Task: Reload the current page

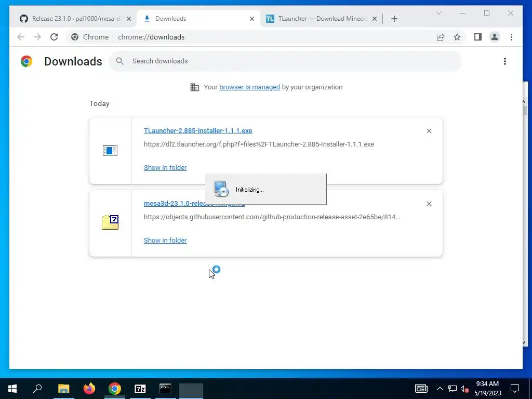Action: tap(54, 37)
